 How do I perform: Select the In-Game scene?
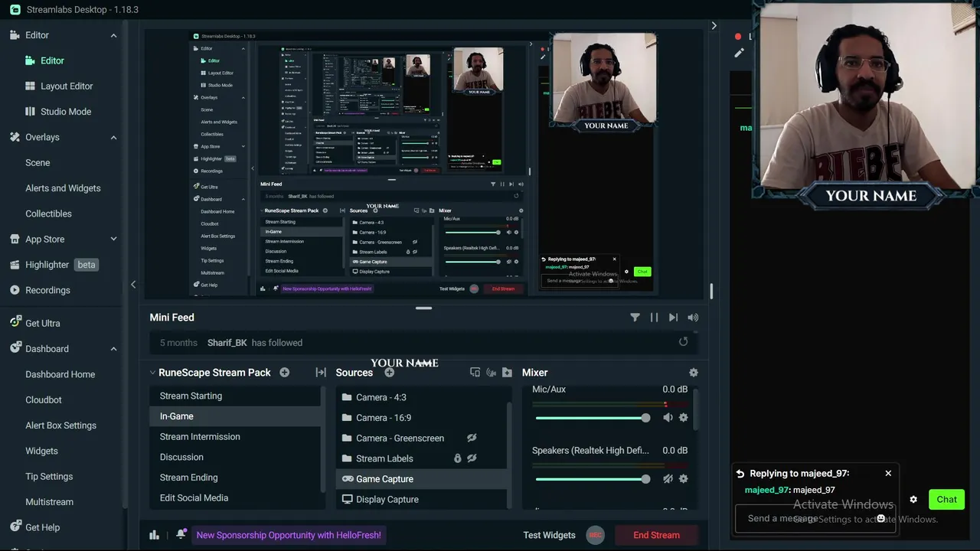236,416
